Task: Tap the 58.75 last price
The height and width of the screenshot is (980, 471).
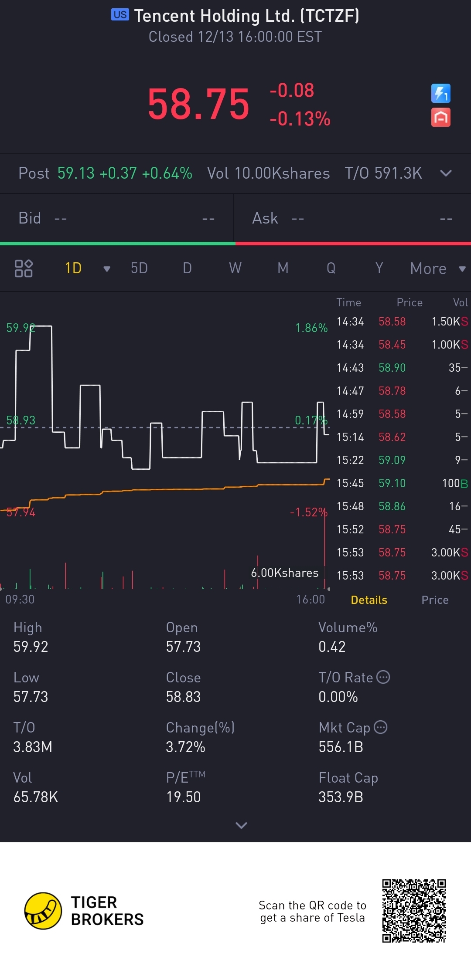Action: click(x=198, y=104)
